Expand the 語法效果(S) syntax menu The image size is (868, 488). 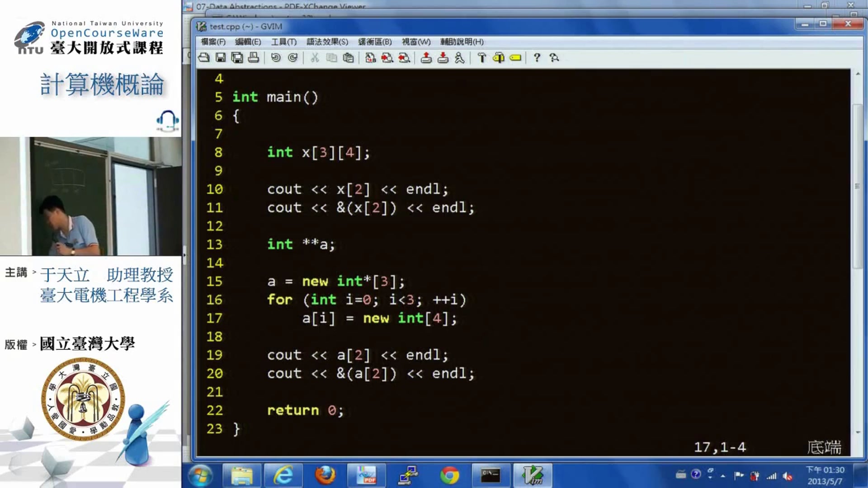(x=327, y=42)
